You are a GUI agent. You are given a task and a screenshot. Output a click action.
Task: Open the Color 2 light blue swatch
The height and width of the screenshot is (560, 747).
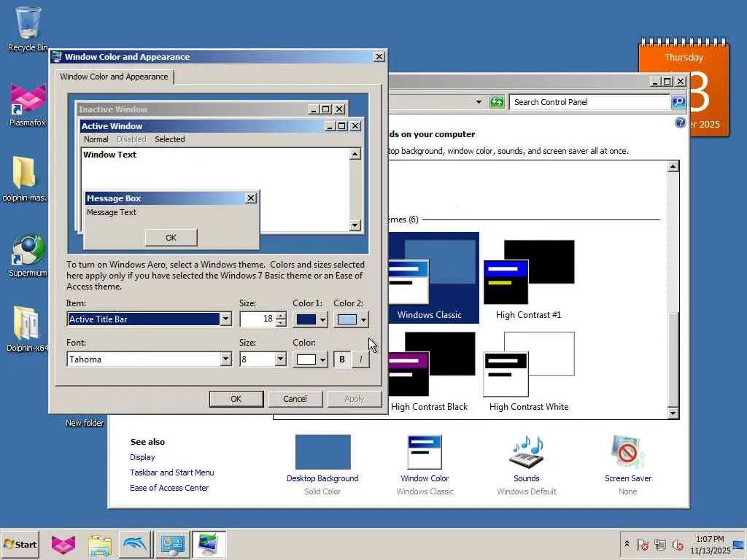351,319
